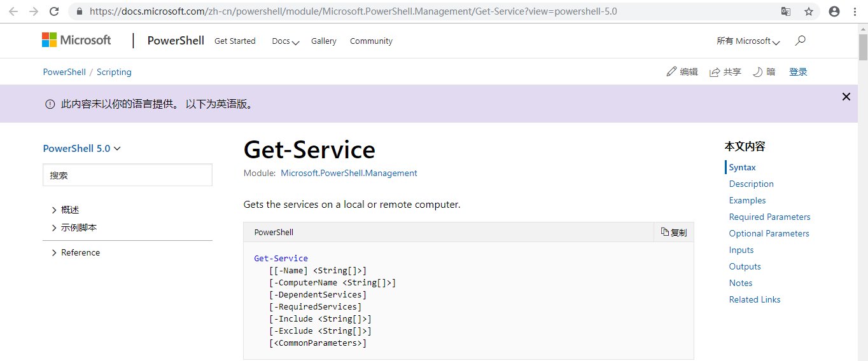Bookmark this page with the star icon
The width and height of the screenshot is (868, 361).
[x=809, y=11]
